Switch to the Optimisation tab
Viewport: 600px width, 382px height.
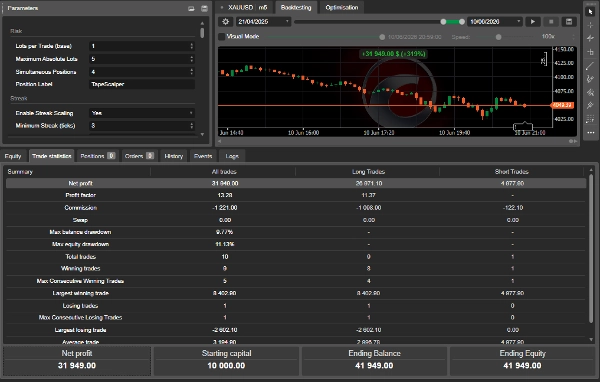coord(342,7)
